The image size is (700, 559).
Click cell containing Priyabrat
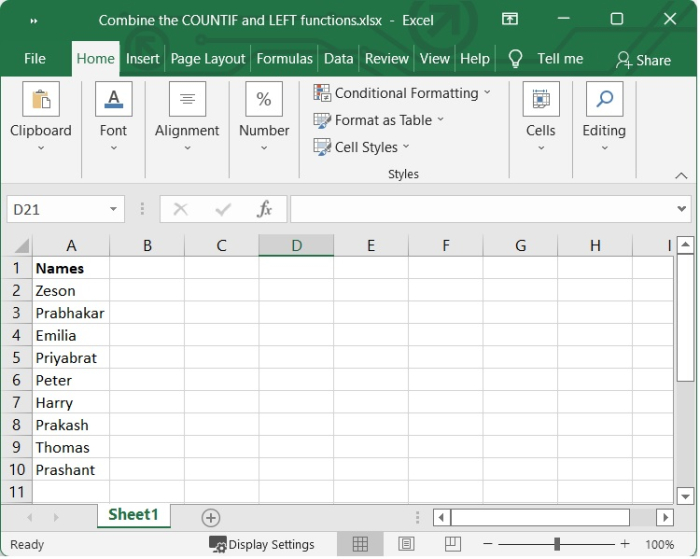[71, 358]
